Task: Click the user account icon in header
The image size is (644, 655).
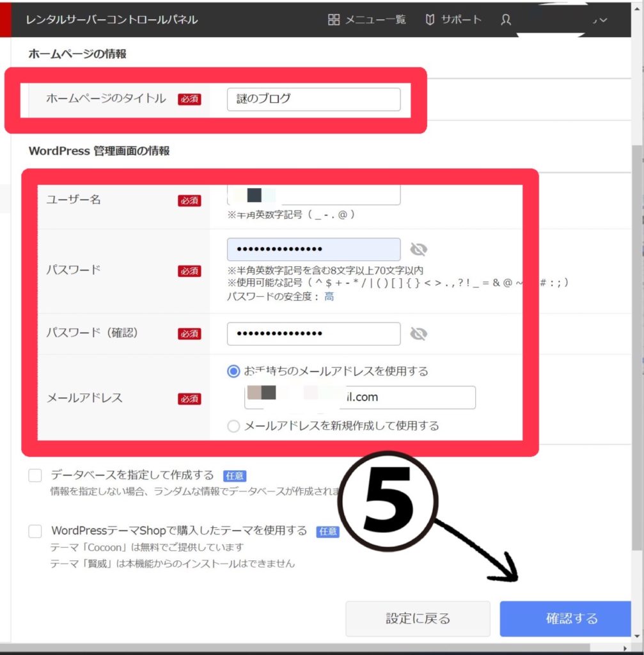Action: tap(506, 20)
